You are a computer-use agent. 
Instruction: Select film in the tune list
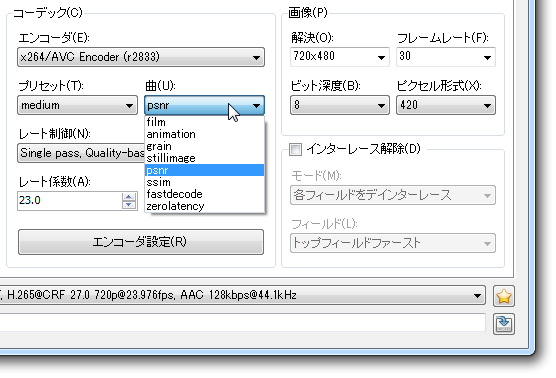[x=205, y=122]
